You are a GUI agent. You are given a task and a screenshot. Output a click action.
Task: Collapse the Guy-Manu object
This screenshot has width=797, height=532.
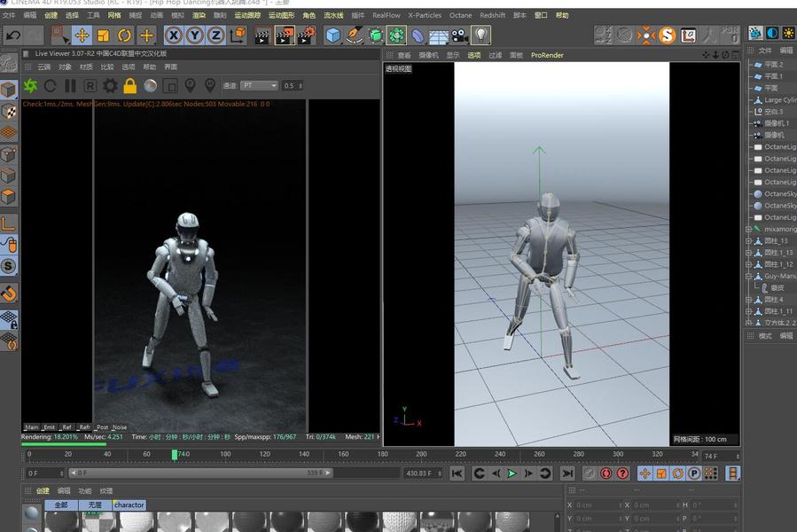coord(749,276)
